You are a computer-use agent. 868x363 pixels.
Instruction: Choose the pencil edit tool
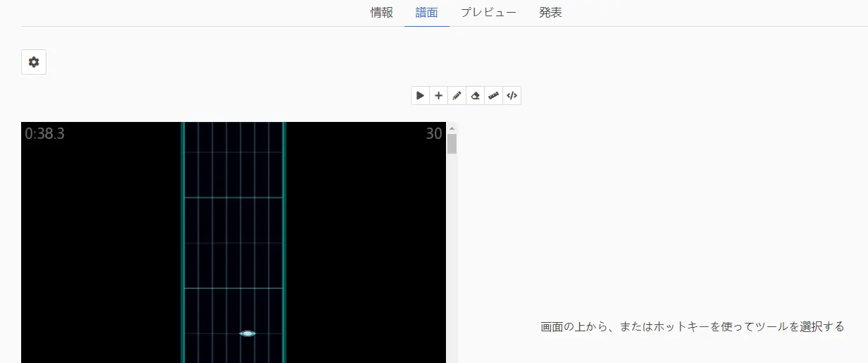click(x=457, y=96)
